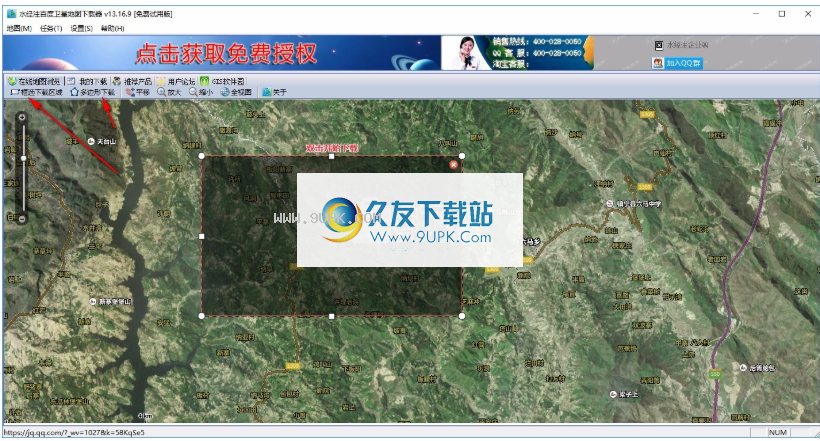Click the map zoom slider handle

[23, 157]
